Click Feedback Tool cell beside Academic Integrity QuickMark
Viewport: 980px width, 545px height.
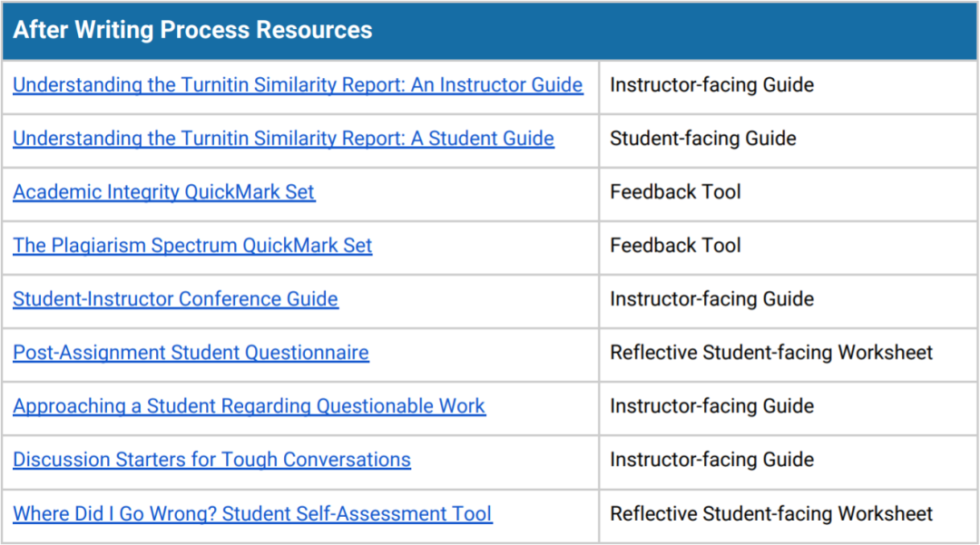pyautogui.click(x=675, y=192)
